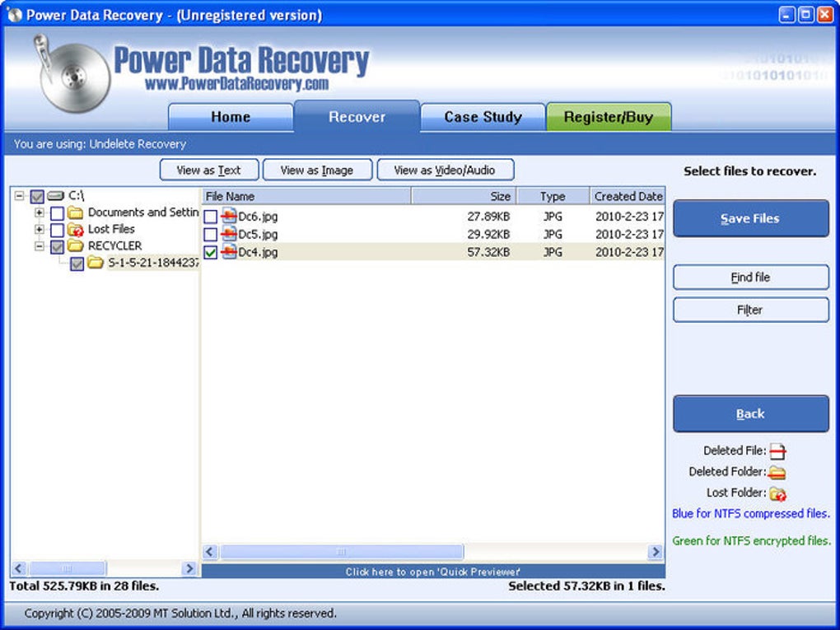Screen dimensions: 840x630
Task: Open the Find file dialog
Action: pos(750,277)
